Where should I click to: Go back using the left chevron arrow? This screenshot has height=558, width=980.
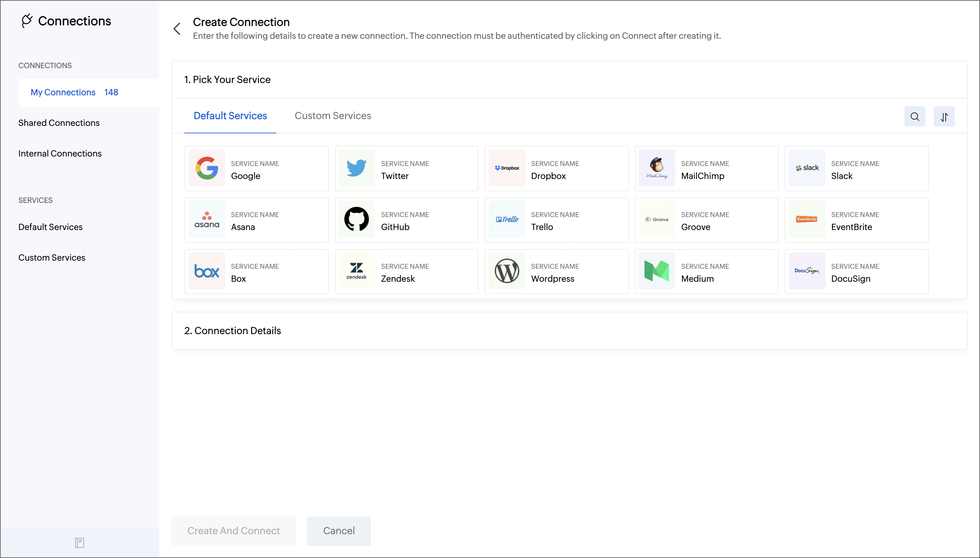[177, 29]
